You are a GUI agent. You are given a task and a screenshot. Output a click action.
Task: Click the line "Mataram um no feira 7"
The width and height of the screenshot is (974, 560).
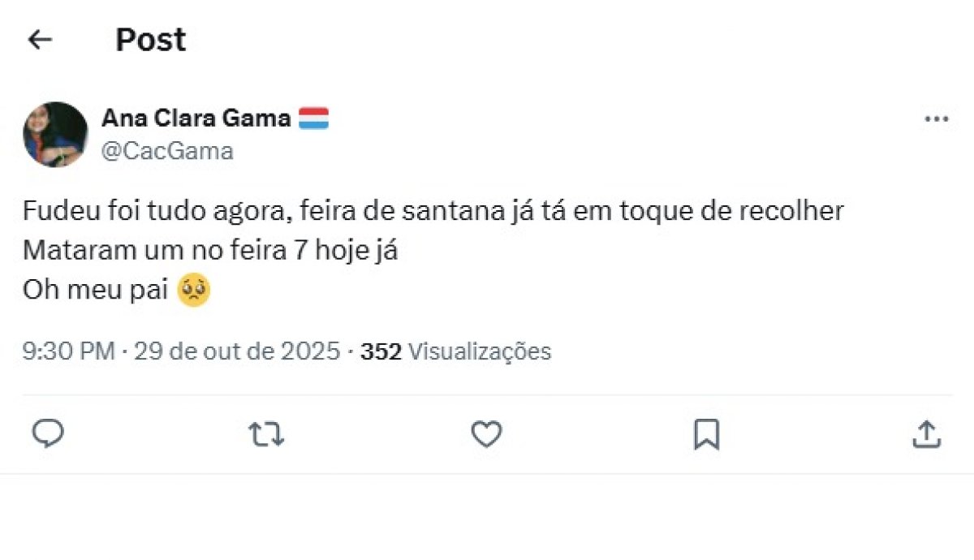(209, 251)
